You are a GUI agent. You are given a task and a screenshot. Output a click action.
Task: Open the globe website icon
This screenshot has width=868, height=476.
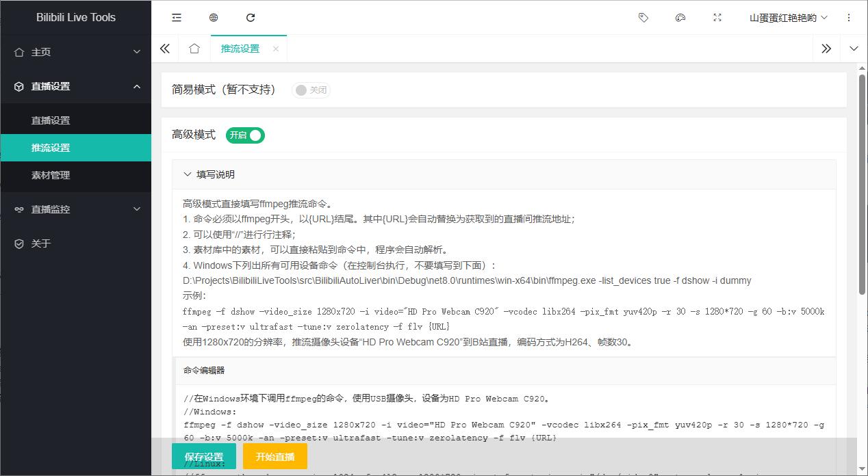214,18
